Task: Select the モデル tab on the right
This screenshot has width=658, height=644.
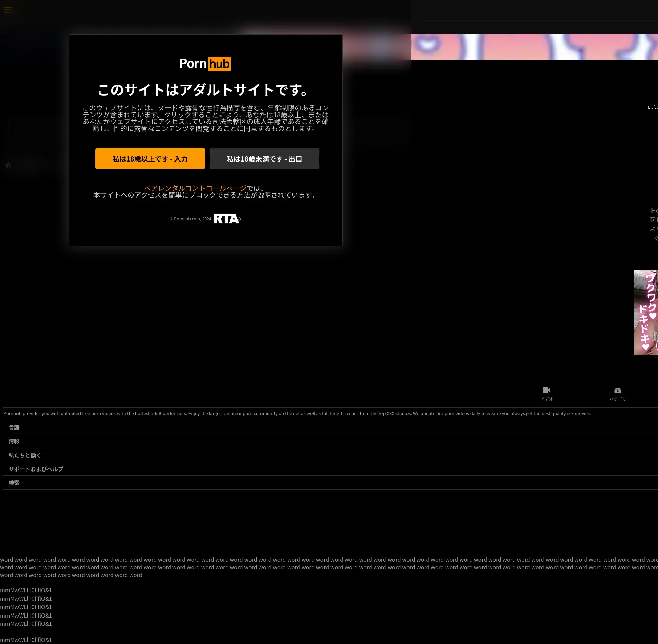Action: click(652, 107)
